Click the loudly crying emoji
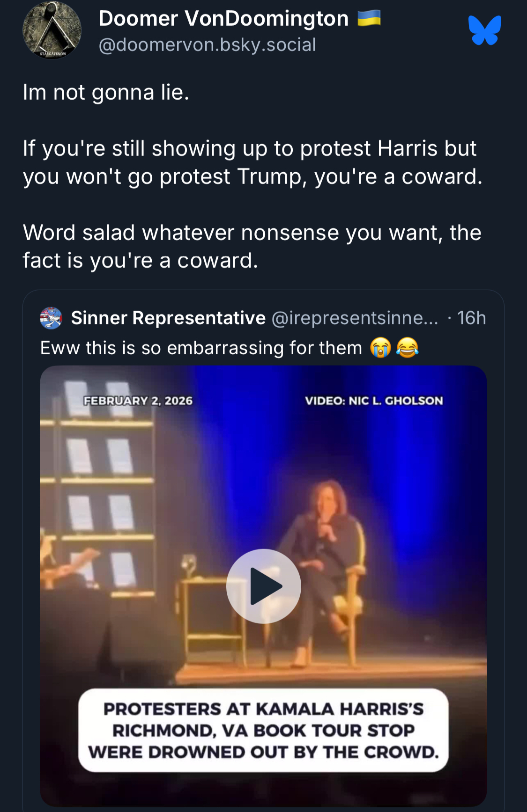 380,348
